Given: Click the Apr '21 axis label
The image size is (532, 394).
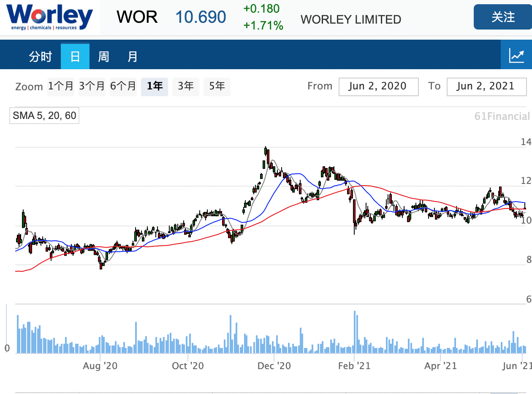Looking at the screenshot, I should (x=441, y=365).
